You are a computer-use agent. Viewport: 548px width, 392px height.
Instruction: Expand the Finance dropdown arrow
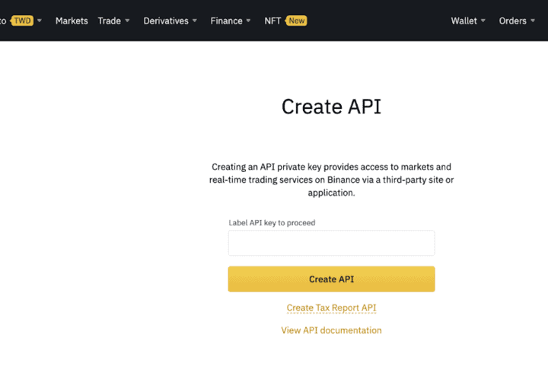pos(249,21)
